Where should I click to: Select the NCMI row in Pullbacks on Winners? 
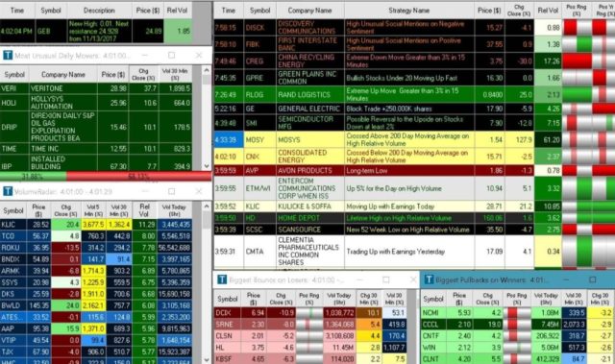[x=518, y=313]
